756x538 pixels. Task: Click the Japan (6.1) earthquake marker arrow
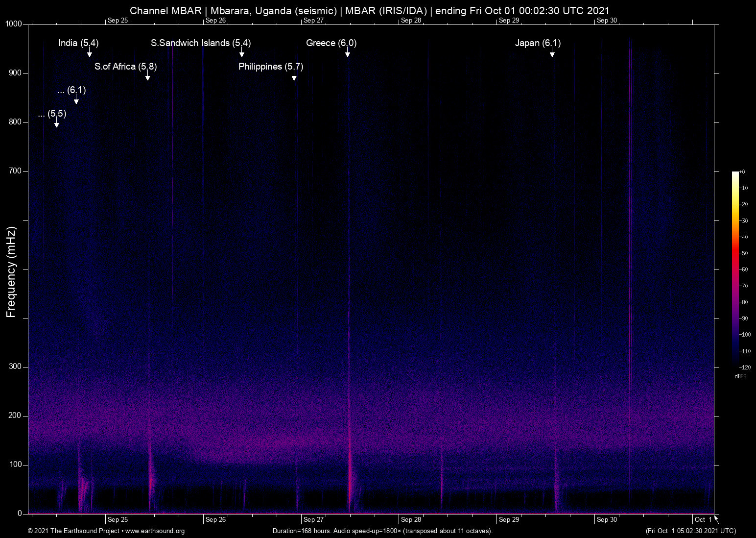[x=552, y=54]
